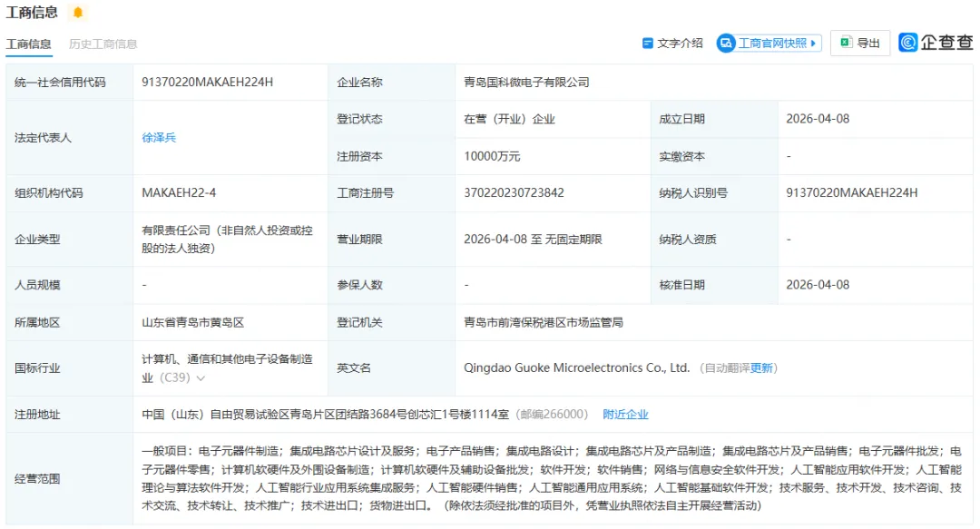Open 工商官网快照 snapshot

(769, 44)
